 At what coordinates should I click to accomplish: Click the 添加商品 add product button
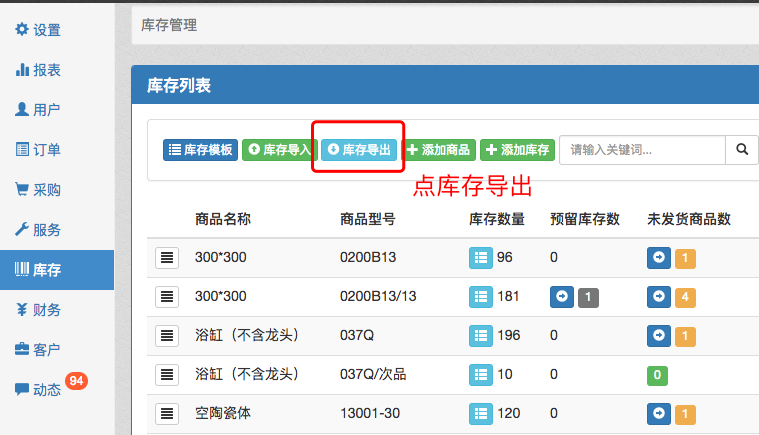(x=439, y=150)
